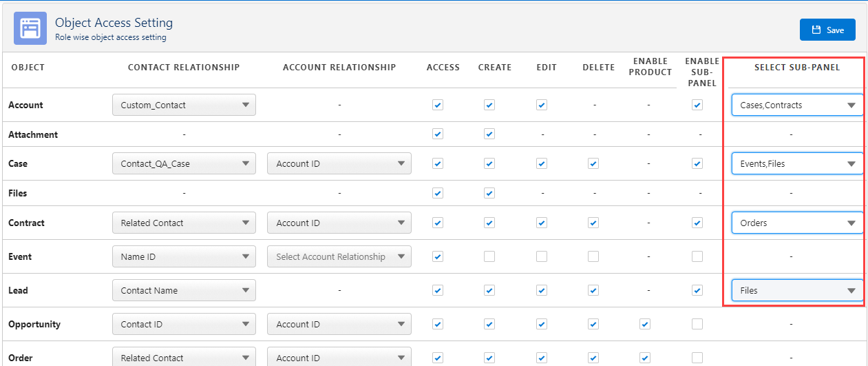Click the Select Sub-Panel column header

[797, 68]
